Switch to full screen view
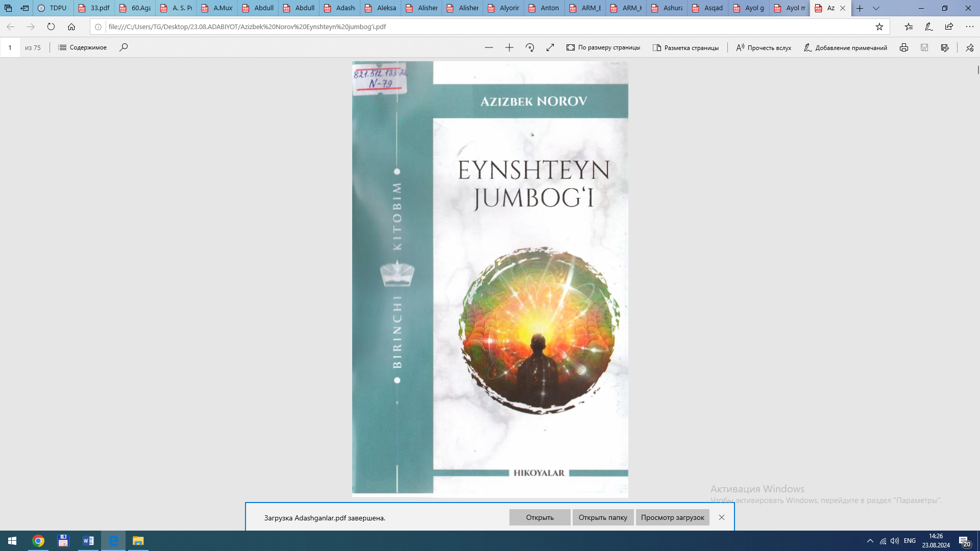Screen dimensions: 980x551 pos(550,47)
